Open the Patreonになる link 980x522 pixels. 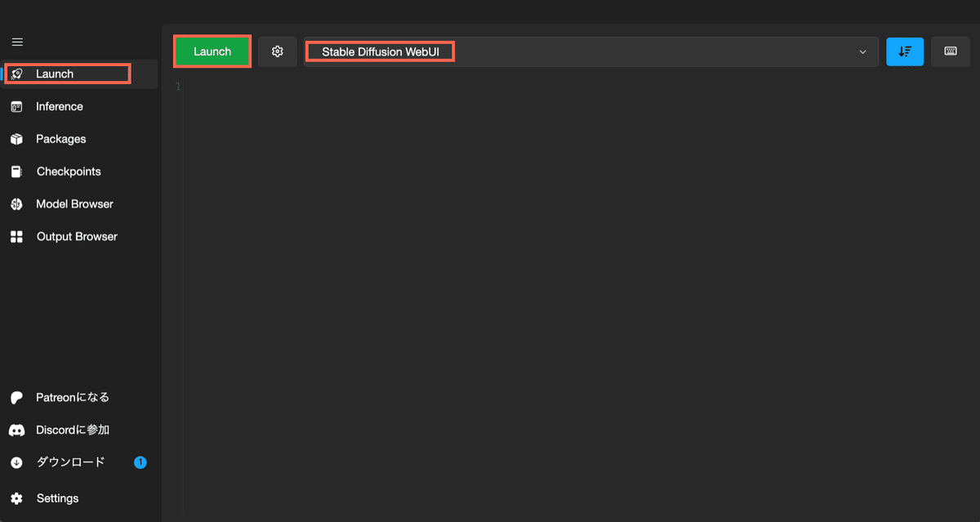tap(69, 397)
